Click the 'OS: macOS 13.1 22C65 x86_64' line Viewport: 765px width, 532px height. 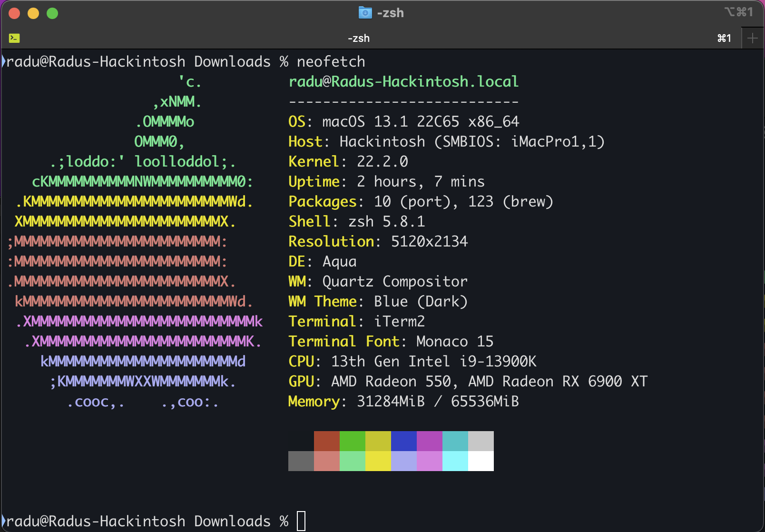[403, 122]
